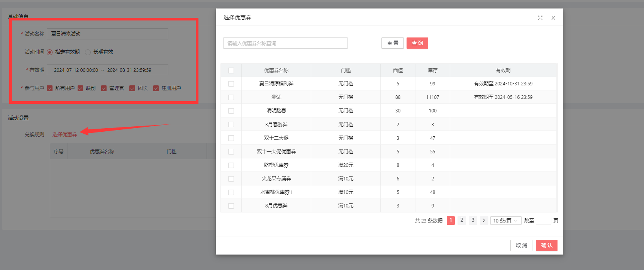Go to next page arrow in pagination
The height and width of the screenshot is (270, 644).
484,221
